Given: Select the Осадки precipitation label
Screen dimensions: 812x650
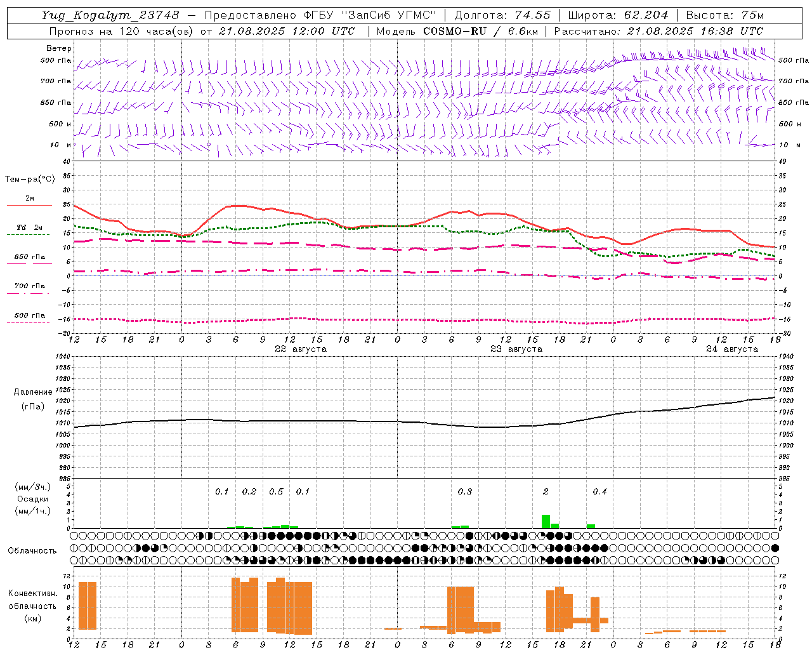Looking at the screenshot, I should coord(32,499).
